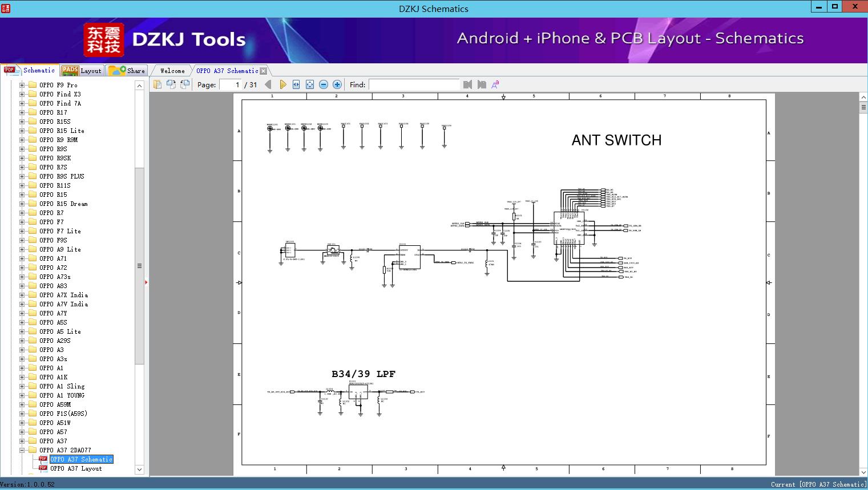Click the rotate page backward icon

click(x=185, y=84)
